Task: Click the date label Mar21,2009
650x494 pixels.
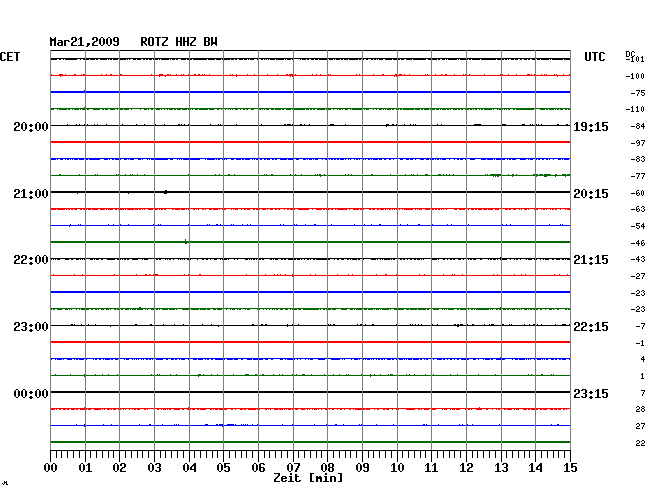Action: (84, 42)
